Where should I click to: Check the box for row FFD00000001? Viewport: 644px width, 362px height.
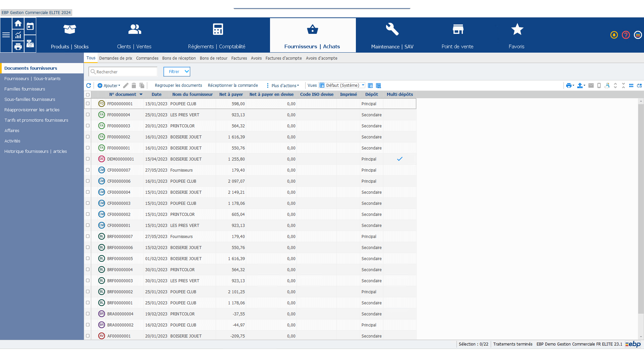click(x=88, y=104)
